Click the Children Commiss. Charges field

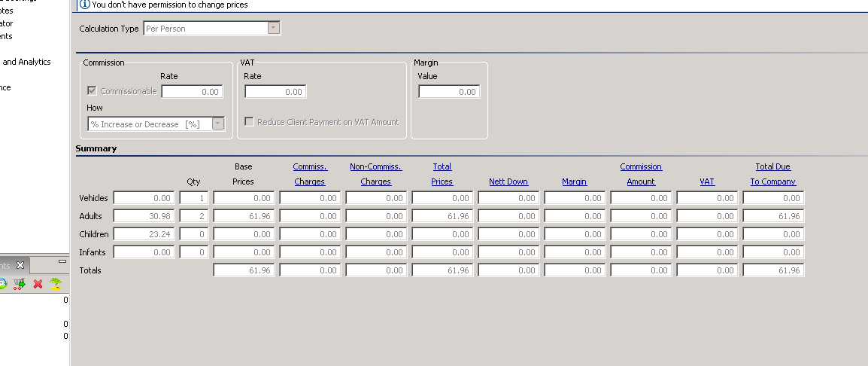coord(310,234)
